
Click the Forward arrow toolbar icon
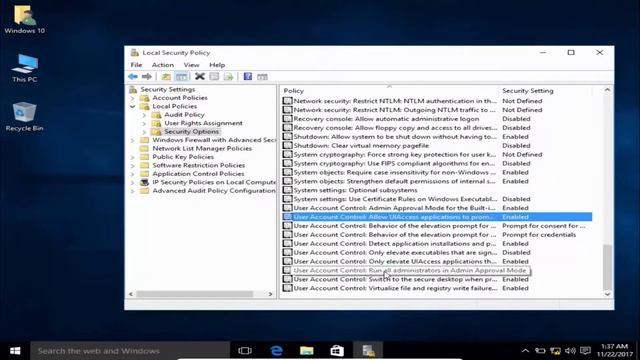[147, 77]
